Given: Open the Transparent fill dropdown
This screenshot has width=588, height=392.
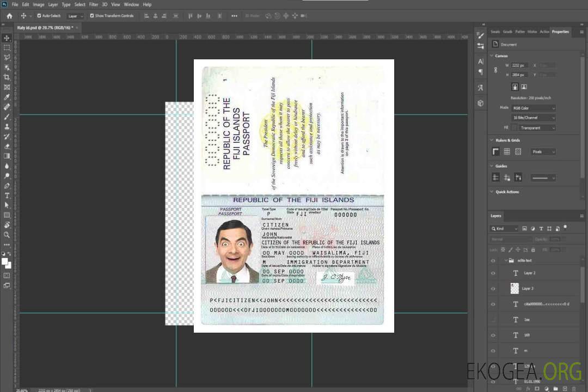Looking at the screenshot, I should 537,128.
